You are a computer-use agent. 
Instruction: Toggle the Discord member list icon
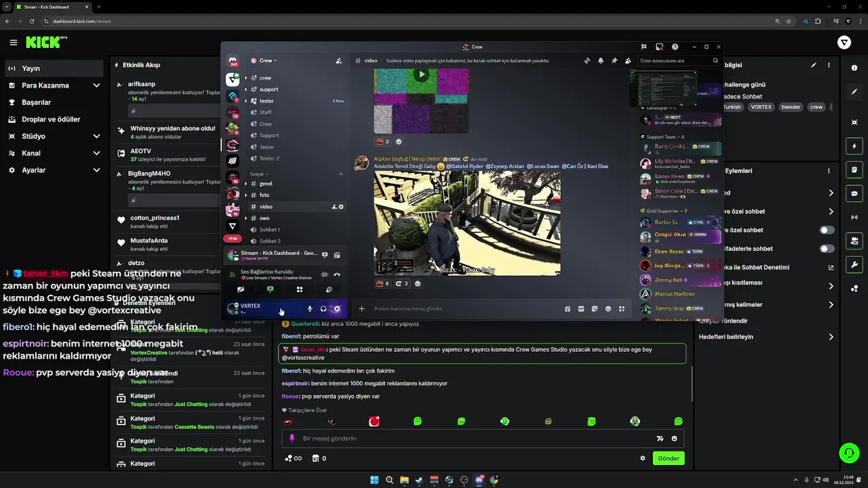point(628,60)
